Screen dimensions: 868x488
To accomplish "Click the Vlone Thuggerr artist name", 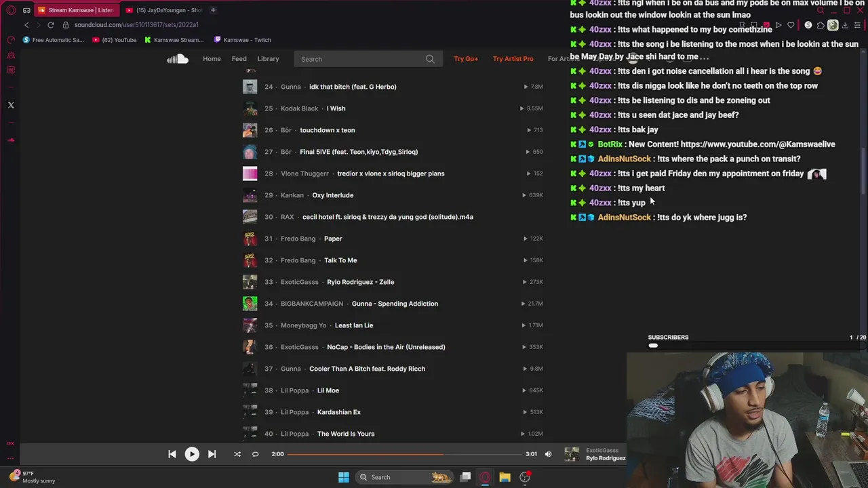I will click(304, 174).
